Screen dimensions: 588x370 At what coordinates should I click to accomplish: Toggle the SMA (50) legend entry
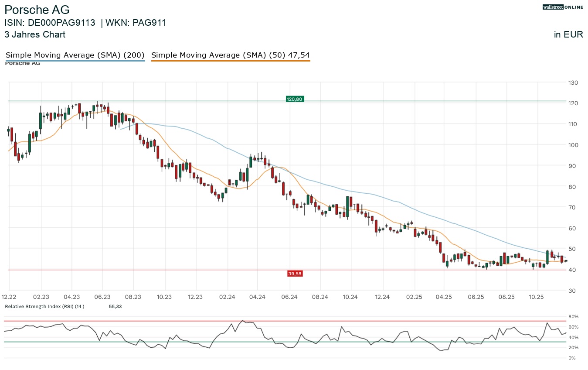(230, 55)
